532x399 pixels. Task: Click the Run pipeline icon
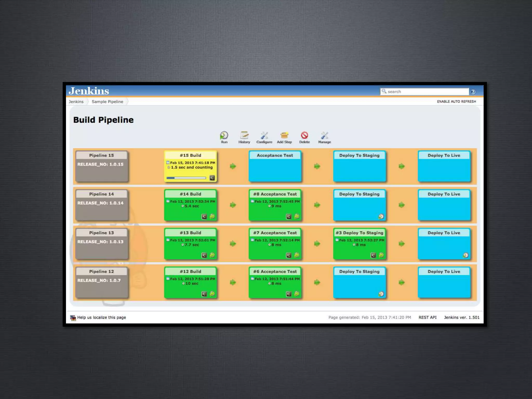click(x=224, y=136)
